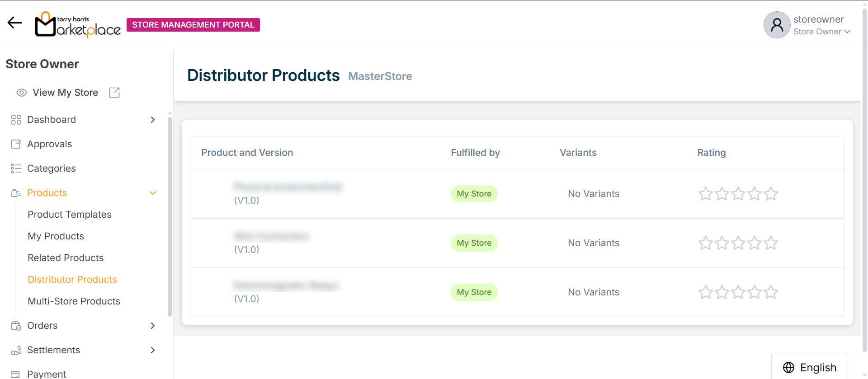
Task: Click the globe icon next to English
Action: point(788,367)
